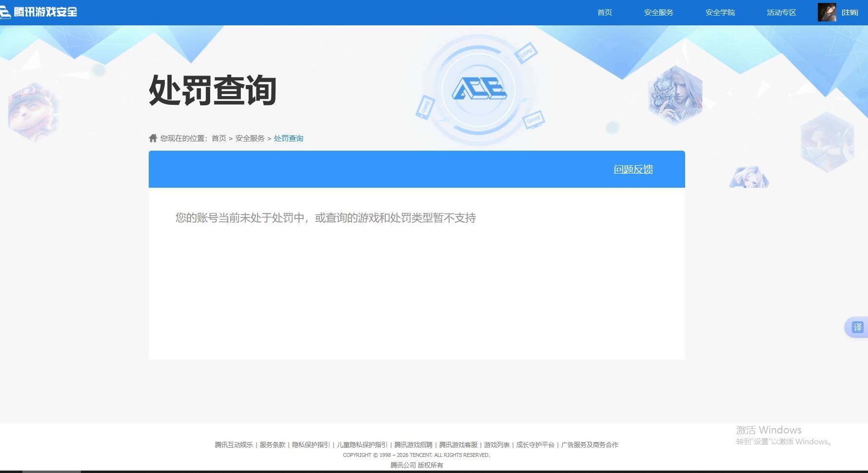Image resolution: width=868 pixels, height=473 pixels.
Task: Click the user avatar in the navbar
Action: pos(826,12)
